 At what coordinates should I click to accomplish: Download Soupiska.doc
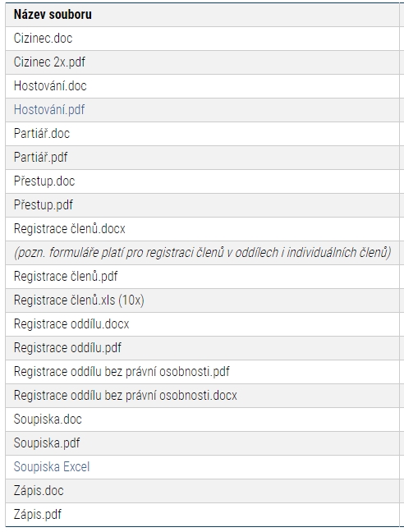tap(48, 420)
